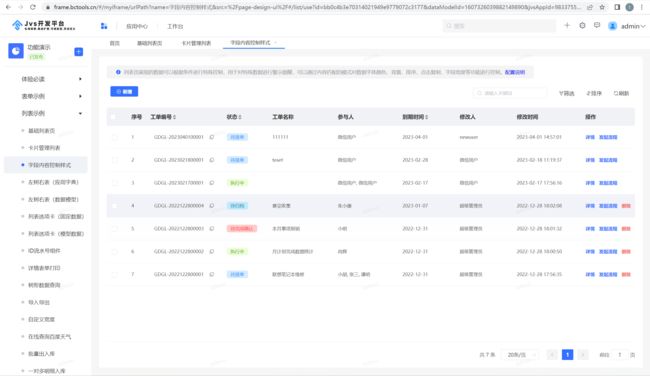Copy work order number in row 5
650x376 pixels.
pos(212,228)
